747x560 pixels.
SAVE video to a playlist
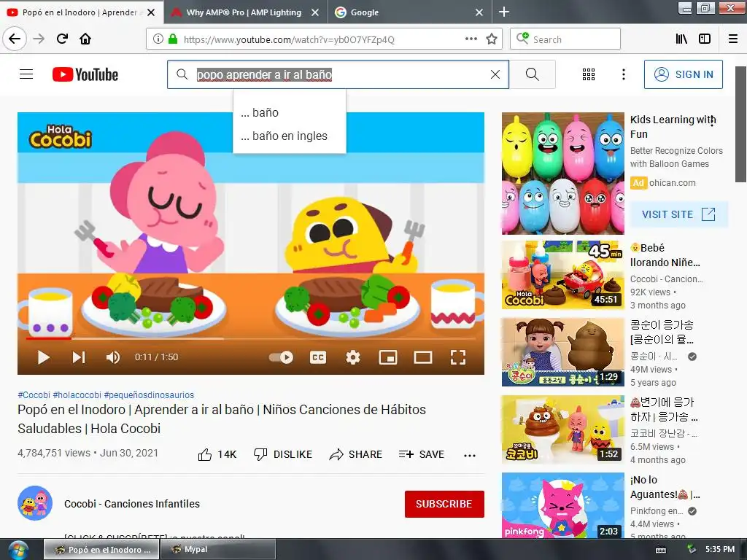click(x=421, y=454)
